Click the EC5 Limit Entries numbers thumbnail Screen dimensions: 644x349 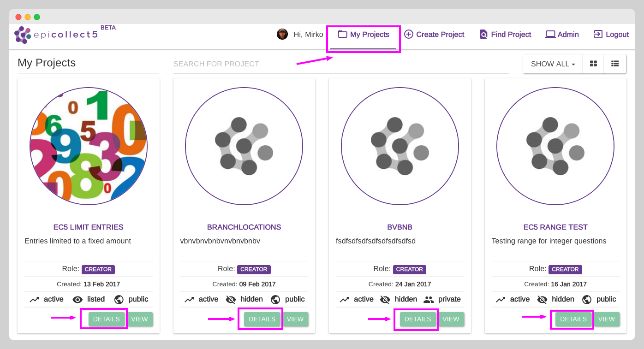click(89, 147)
